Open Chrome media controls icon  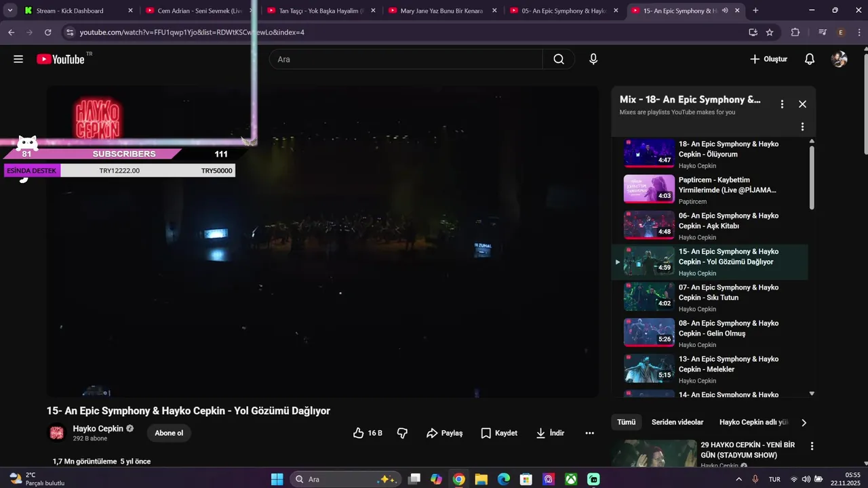point(823,32)
